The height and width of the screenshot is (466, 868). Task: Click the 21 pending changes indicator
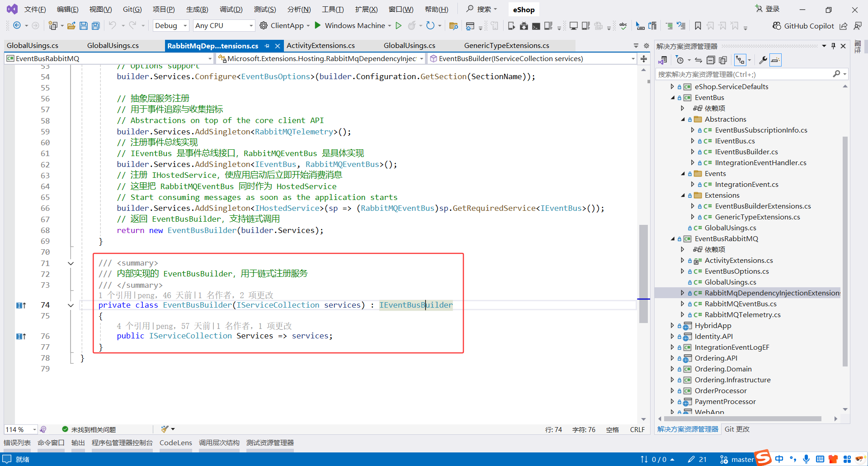click(x=698, y=460)
